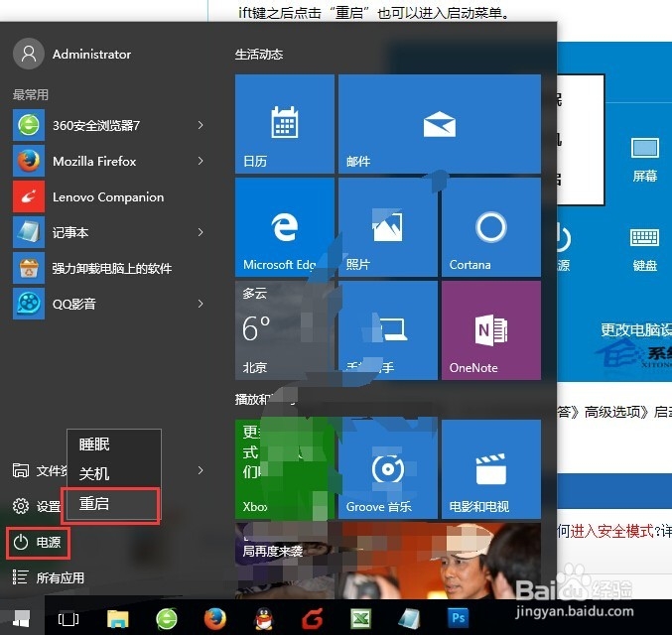Expand the 记事本 jump list arrow
Image resolution: width=672 pixels, height=635 pixels.
pos(201,232)
